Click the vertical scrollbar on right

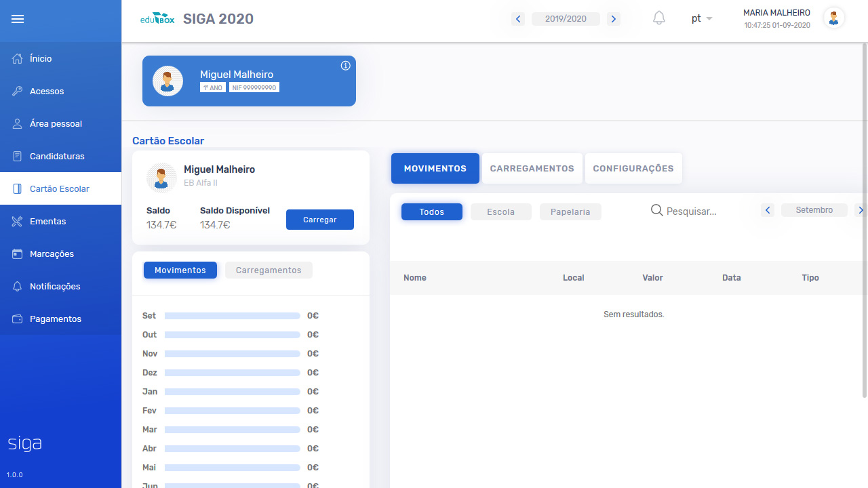point(864,224)
